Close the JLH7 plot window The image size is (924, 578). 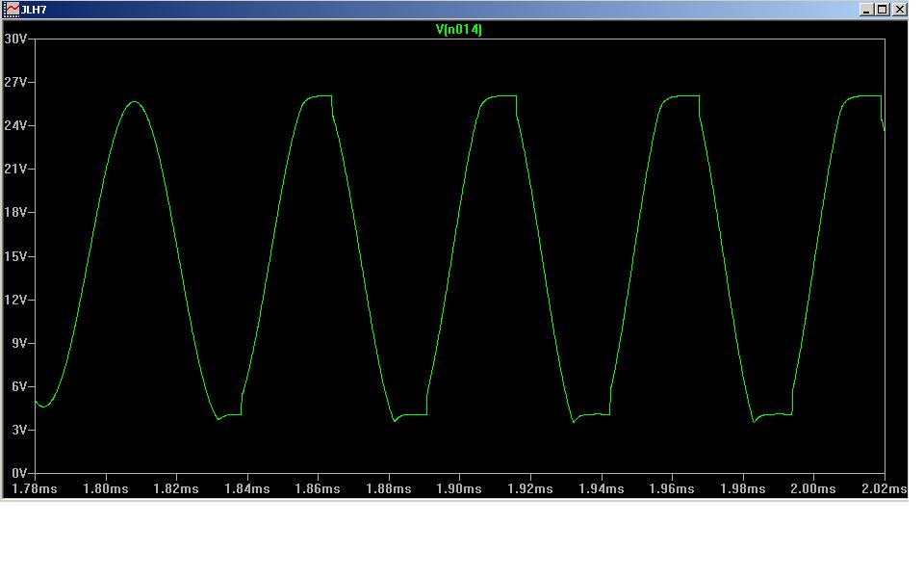899,9
